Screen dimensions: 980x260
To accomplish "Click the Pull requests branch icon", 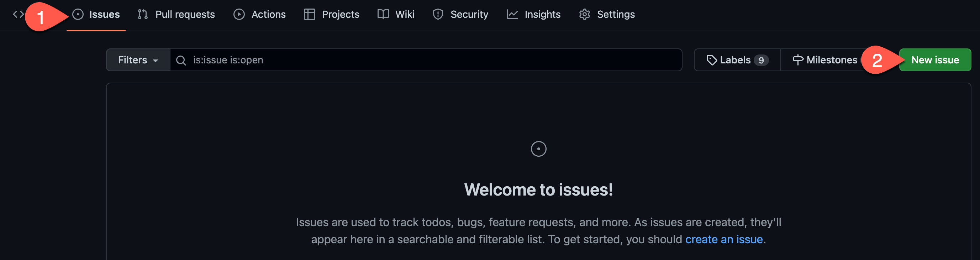I will point(143,15).
